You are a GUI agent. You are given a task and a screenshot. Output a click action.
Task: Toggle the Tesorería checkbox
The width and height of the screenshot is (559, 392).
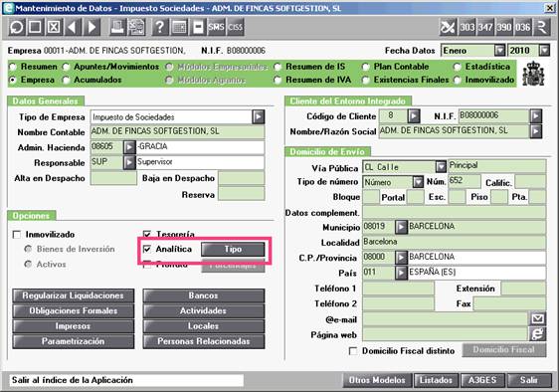point(147,235)
